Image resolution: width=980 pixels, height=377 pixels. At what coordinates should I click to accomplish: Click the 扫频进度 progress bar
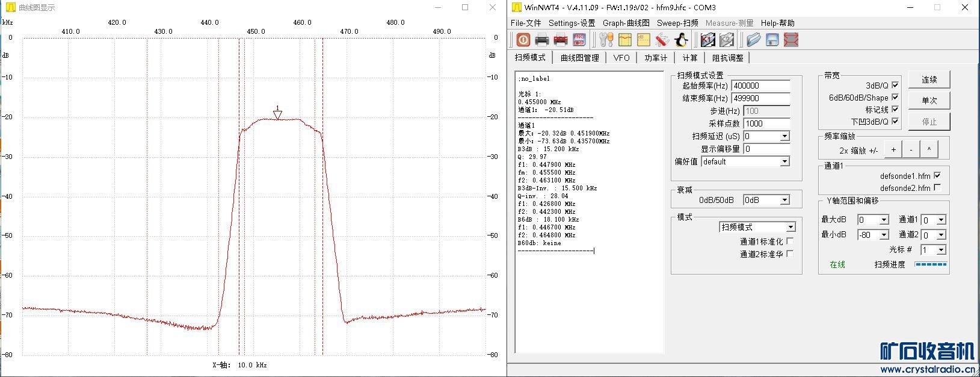pyautogui.click(x=931, y=264)
